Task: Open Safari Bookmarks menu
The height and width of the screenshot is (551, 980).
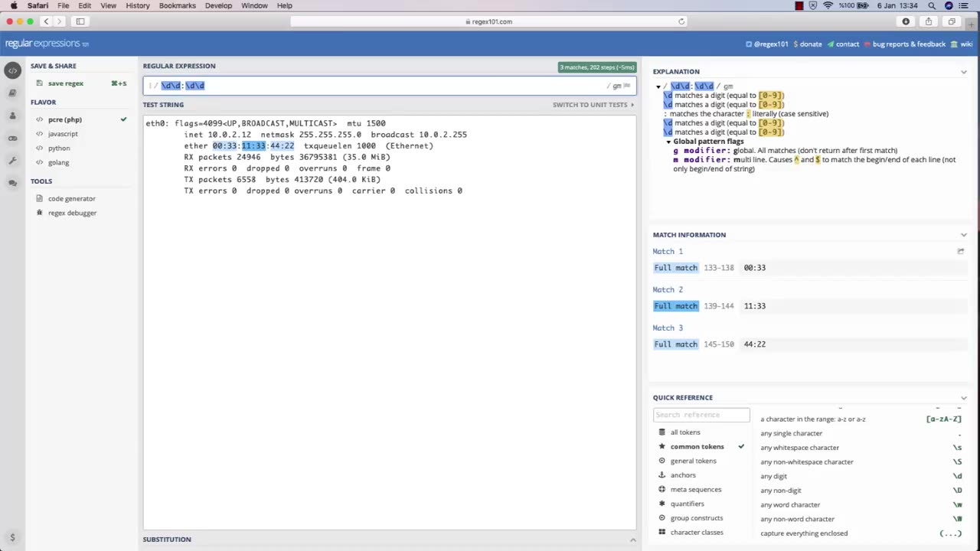Action: [x=178, y=5]
